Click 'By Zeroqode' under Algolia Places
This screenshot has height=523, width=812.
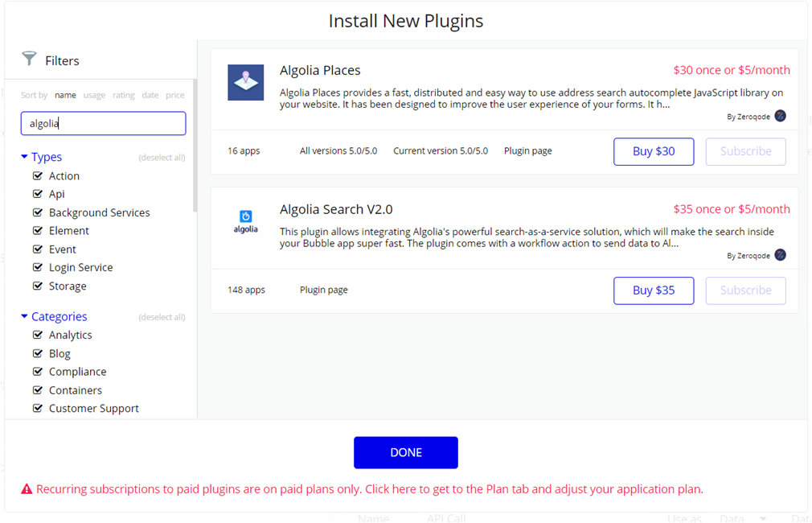coord(748,117)
